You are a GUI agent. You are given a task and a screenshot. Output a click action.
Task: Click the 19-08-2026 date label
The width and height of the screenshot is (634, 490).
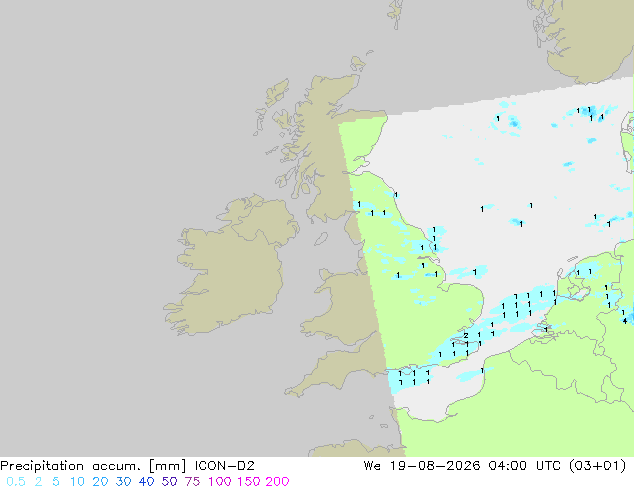(x=435, y=466)
